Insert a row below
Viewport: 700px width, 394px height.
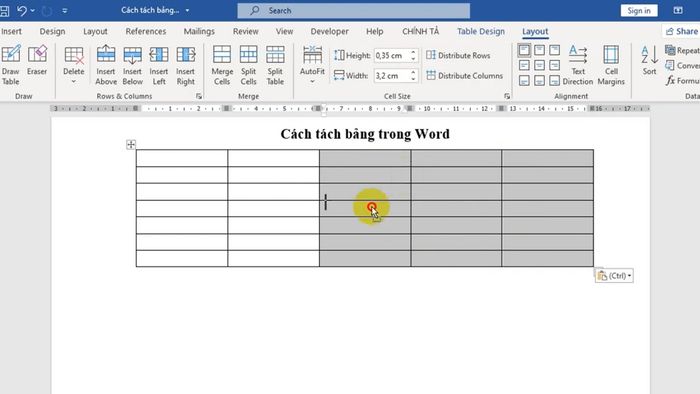tap(133, 65)
